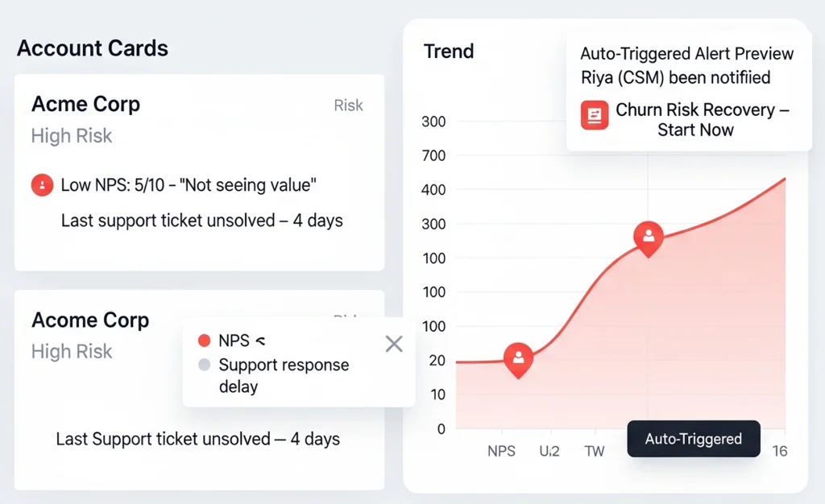Close the NPS filter popup

pos(394,345)
